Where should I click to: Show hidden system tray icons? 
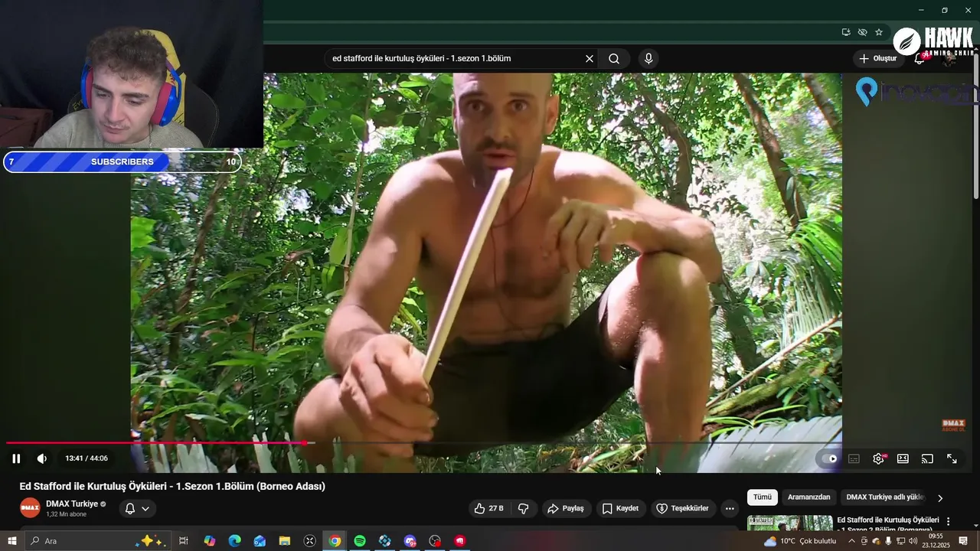pos(851,541)
